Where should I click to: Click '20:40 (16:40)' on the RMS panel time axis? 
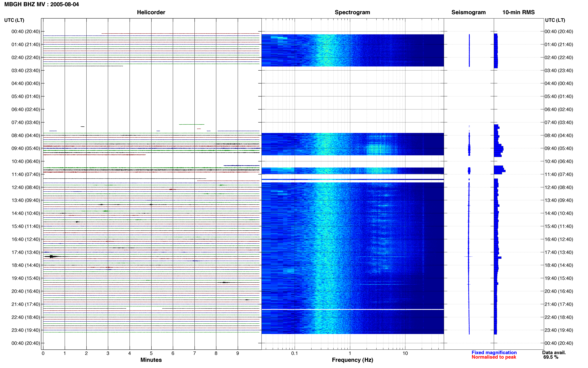559,291
